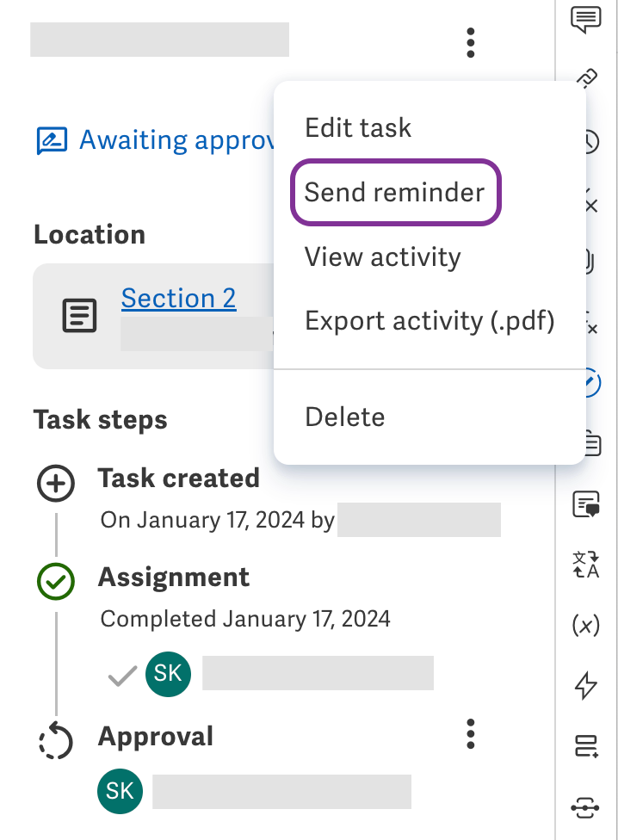The width and height of the screenshot is (618, 840).
Task: Click the gray checkmark beside Assignment assignee
Action: (122, 676)
